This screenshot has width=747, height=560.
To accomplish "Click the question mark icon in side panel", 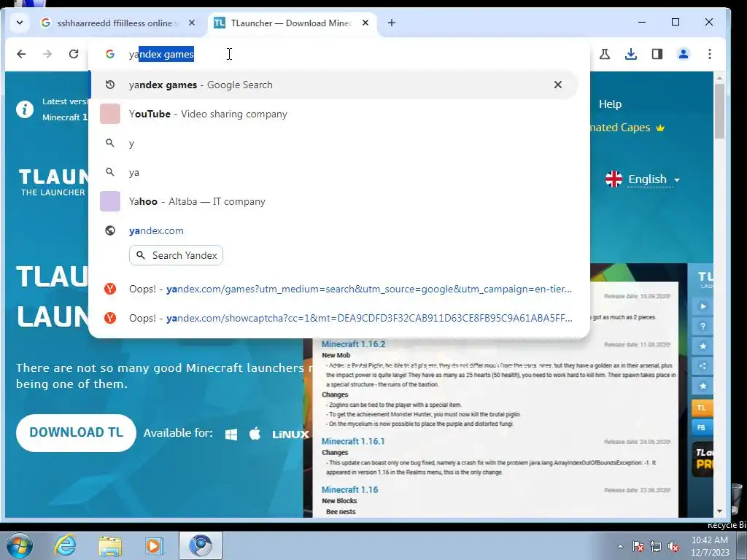I will tap(703, 326).
